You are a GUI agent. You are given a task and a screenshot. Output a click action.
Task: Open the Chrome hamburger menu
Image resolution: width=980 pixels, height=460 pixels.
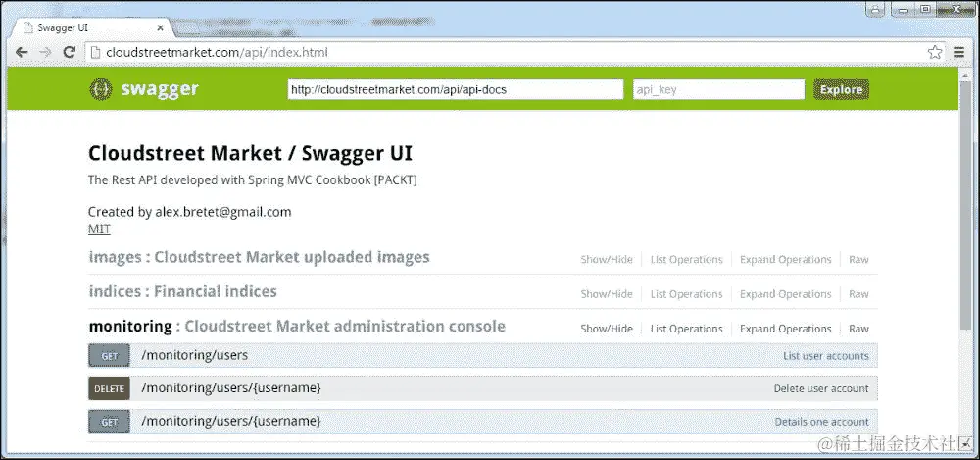(958, 53)
